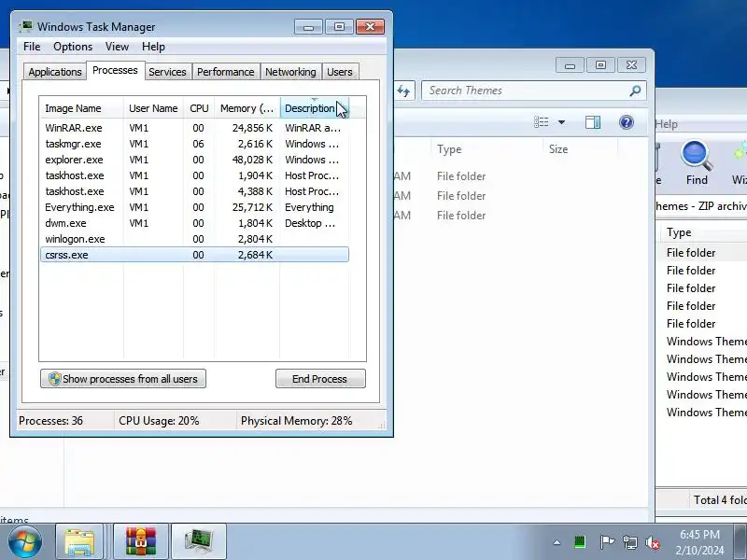Select the taskhost.exe row using 1,904 K
This screenshot has width=747, height=560.
click(x=195, y=175)
